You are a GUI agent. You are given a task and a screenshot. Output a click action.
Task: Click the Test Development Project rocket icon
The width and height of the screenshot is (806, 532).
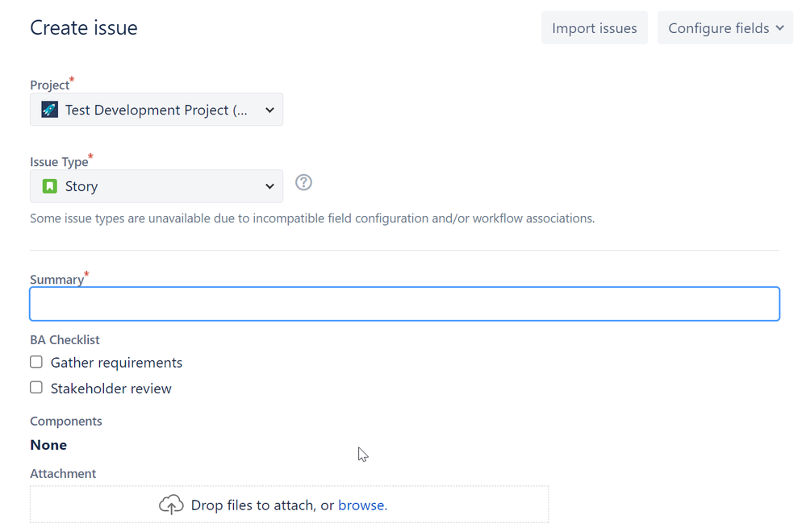coord(50,110)
